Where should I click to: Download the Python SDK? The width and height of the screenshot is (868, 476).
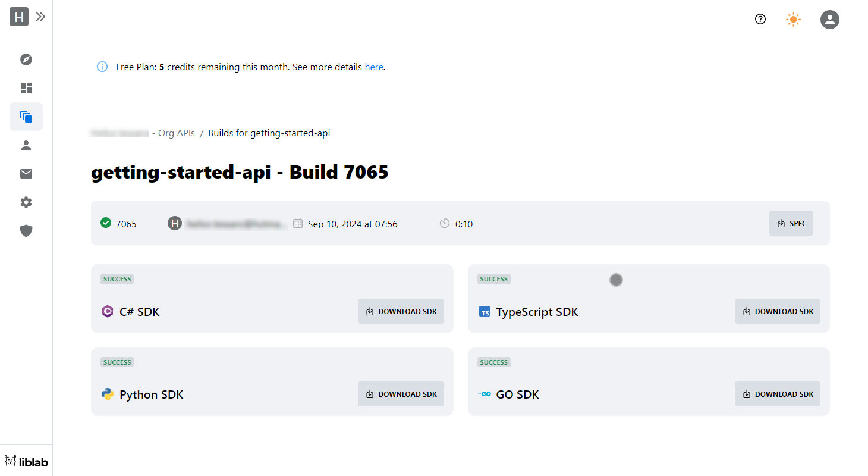(x=401, y=394)
